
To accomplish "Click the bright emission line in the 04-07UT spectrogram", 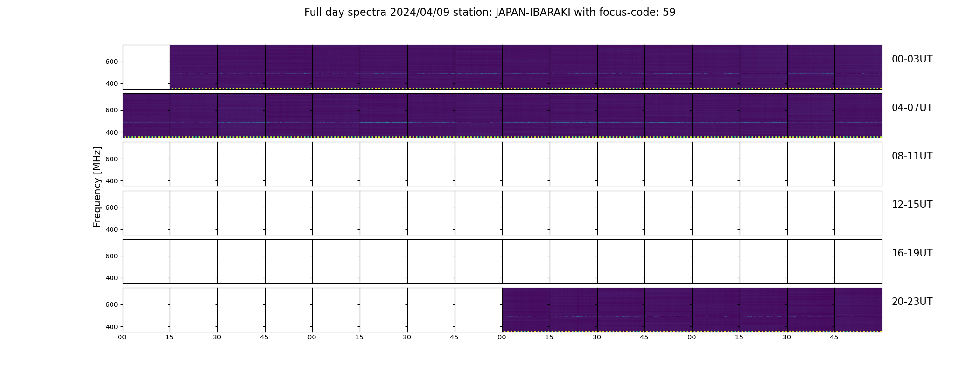I will point(502,122).
